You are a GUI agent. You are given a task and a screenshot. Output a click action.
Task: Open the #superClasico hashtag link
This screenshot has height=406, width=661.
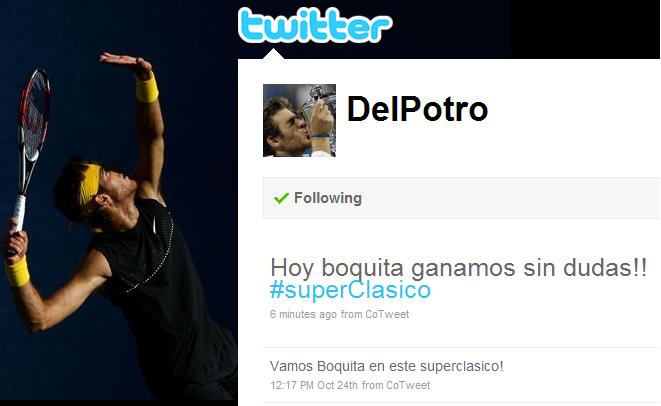pyautogui.click(x=350, y=290)
